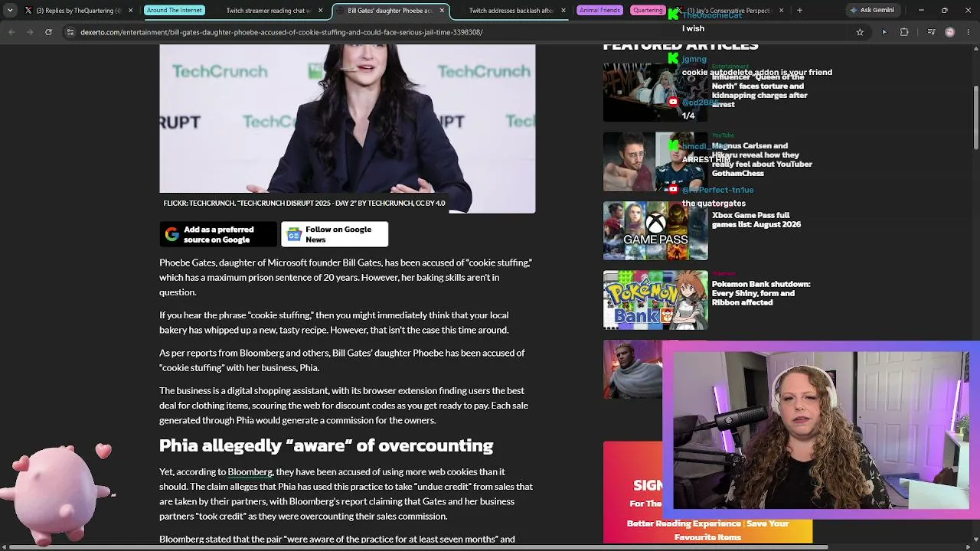View site information for dexerto.com

70,32
